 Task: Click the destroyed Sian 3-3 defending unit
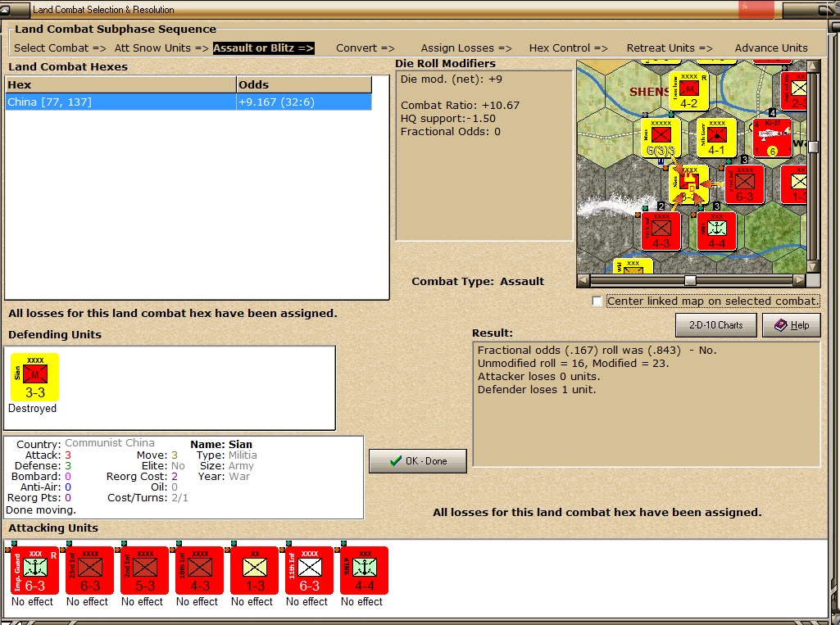coord(34,377)
